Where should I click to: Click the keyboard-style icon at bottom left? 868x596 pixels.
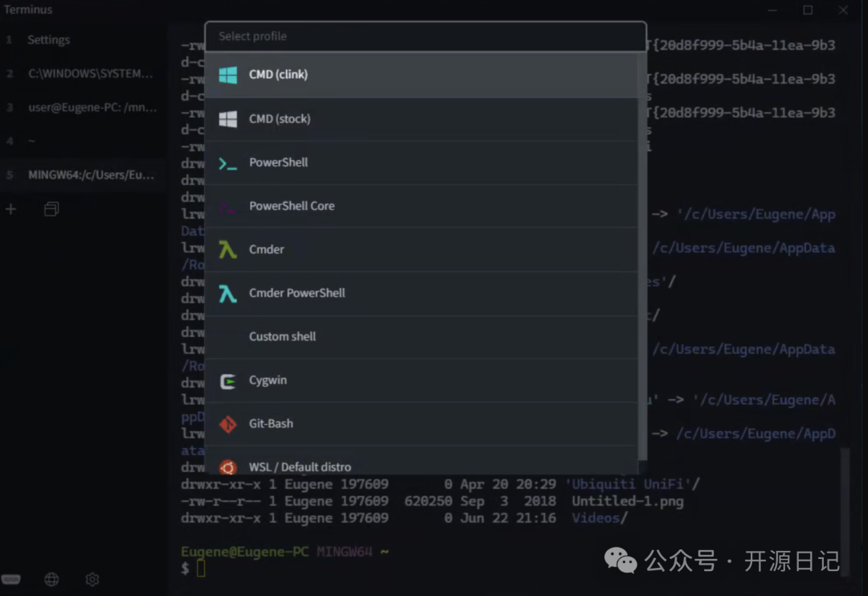pyautogui.click(x=10, y=579)
